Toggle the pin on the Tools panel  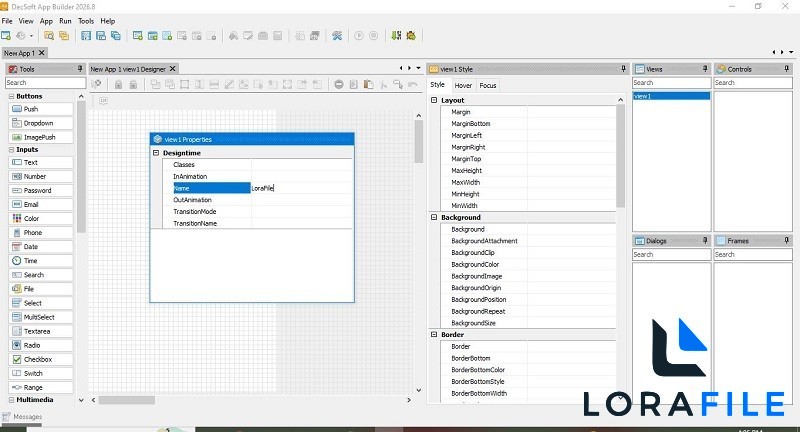tap(80, 68)
